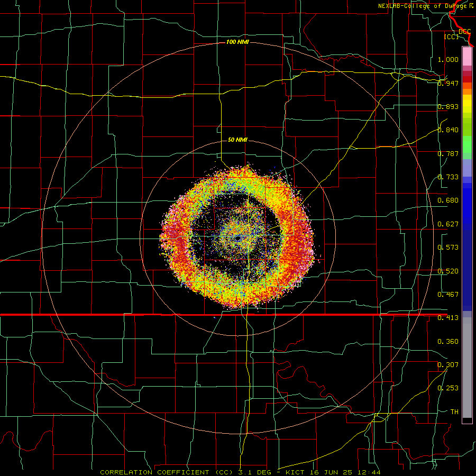Click the 0.253 scale value
Image resolution: width=476 pixels, height=476 pixels.
(448, 388)
